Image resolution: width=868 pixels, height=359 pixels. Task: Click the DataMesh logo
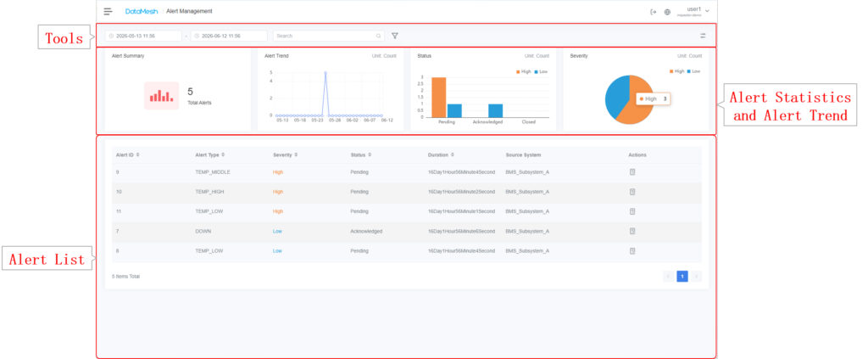pos(142,11)
